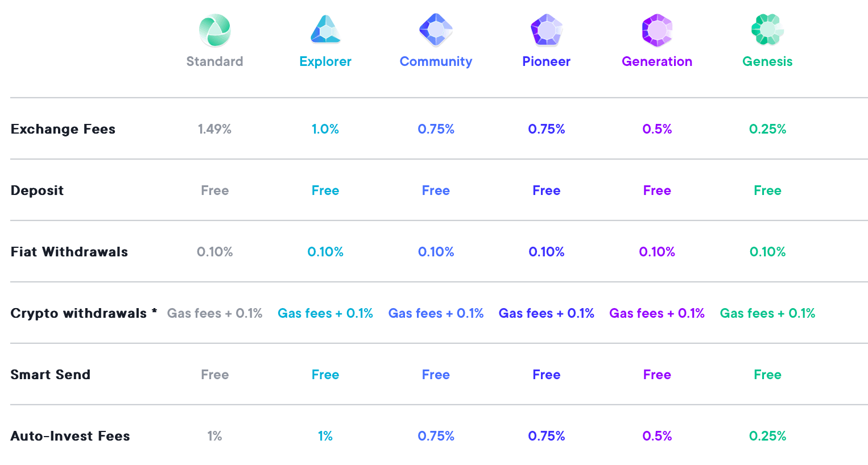Screen dimensions: 868x465
Task: Click the Generation tier purple gem icon
Action: tap(657, 30)
